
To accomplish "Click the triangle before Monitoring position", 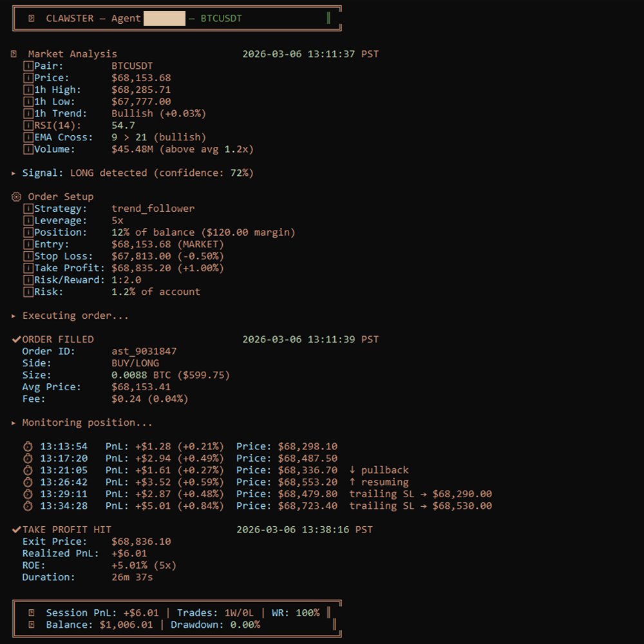I will pos(14,423).
